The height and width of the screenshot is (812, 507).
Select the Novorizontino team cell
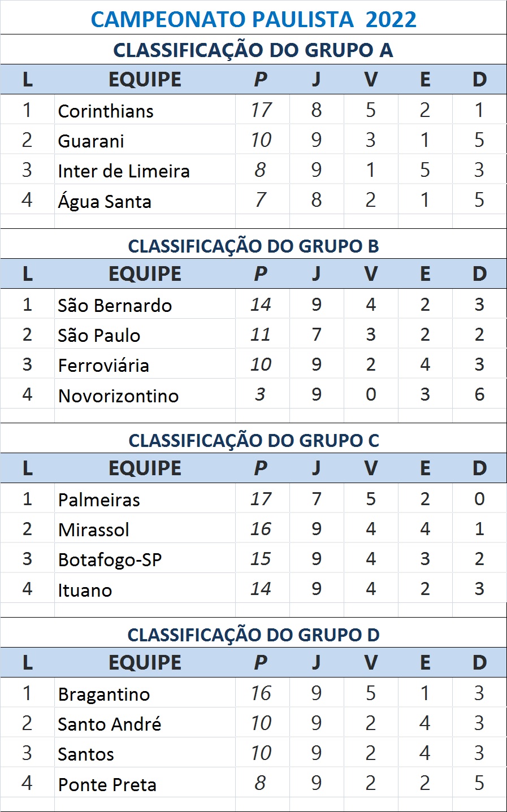tap(118, 396)
